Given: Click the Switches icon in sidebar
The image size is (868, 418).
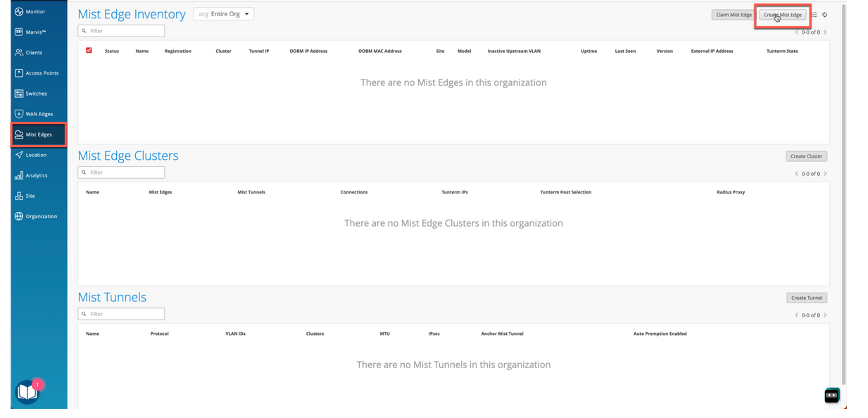Looking at the screenshot, I should pyautogui.click(x=19, y=94).
